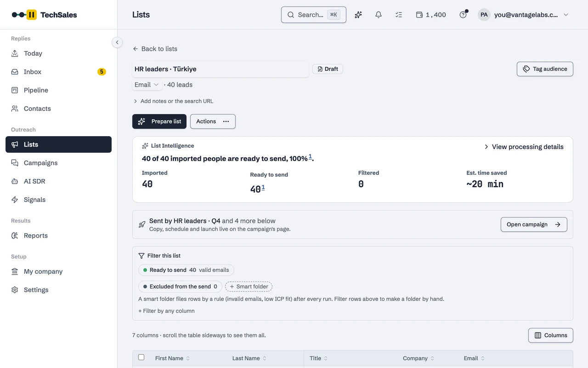
Task: Click the TechSales logo
Action: coord(44,15)
